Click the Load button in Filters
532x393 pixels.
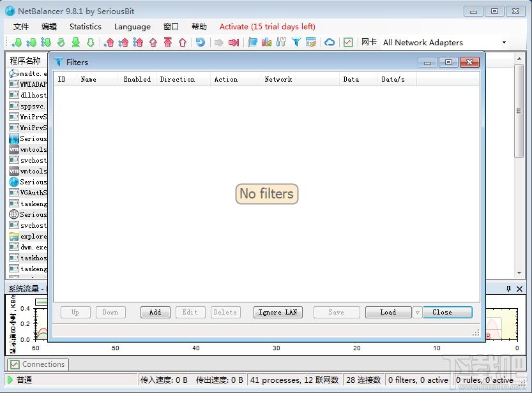(388, 313)
